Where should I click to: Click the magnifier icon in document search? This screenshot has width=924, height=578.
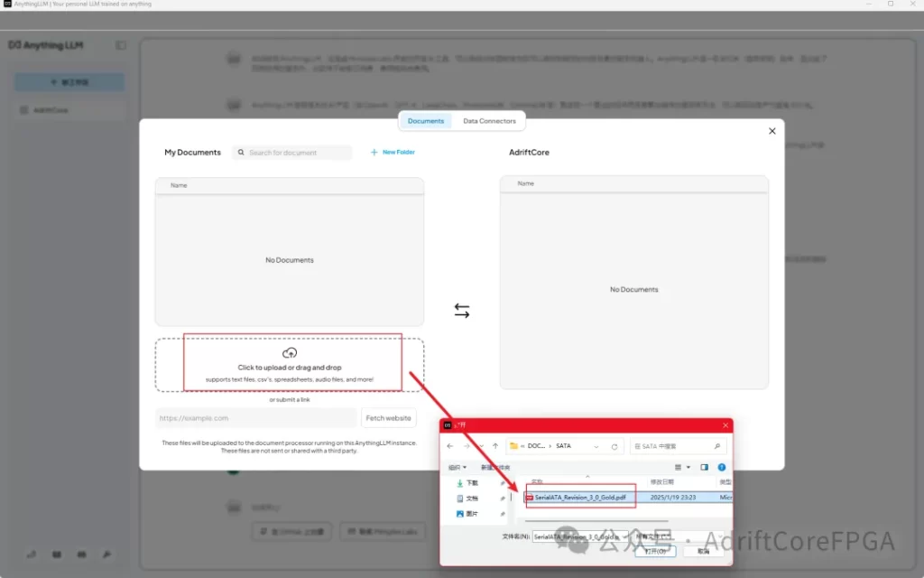(241, 152)
